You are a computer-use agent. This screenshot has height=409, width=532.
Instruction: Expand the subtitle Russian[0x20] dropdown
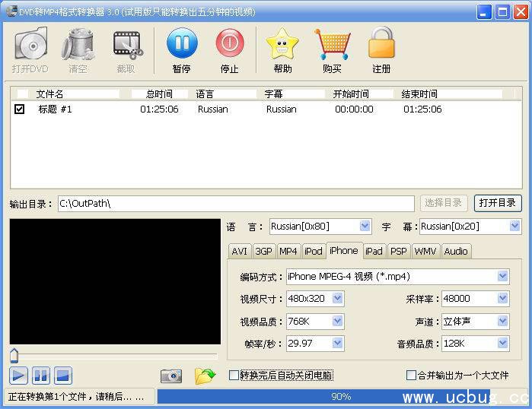(x=515, y=227)
